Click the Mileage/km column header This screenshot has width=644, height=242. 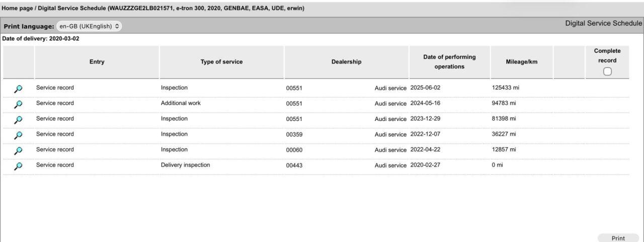(x=522, y=62)
